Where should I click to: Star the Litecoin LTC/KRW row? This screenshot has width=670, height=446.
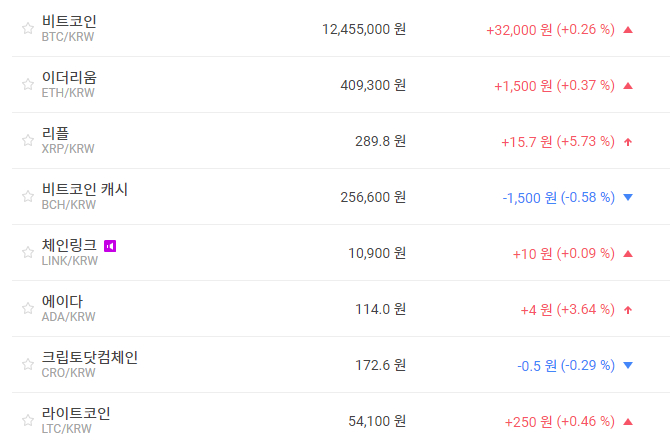click(27, 421)
